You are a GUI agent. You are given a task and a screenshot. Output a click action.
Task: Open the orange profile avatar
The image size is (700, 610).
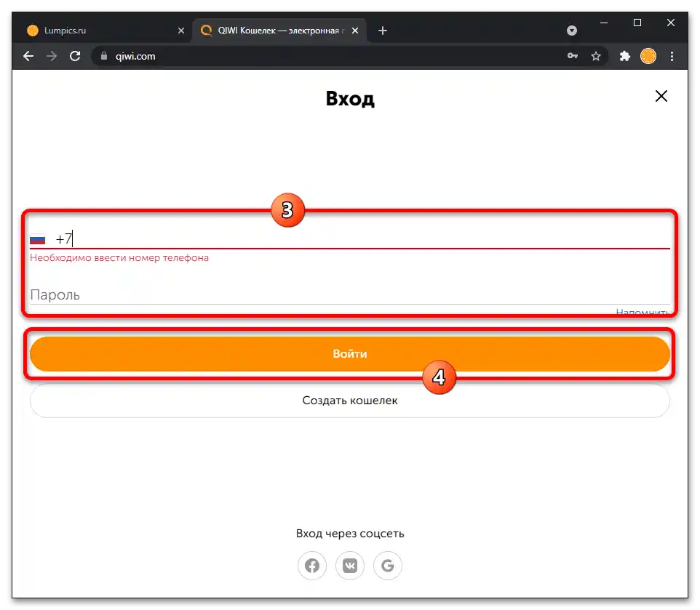click(x=648, y=56)
